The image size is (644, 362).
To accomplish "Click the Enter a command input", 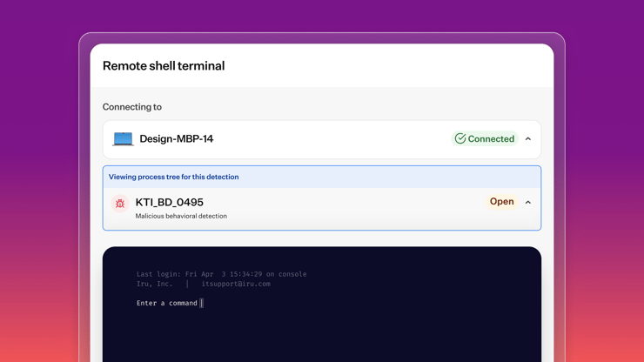I will (x=170, y=303).
